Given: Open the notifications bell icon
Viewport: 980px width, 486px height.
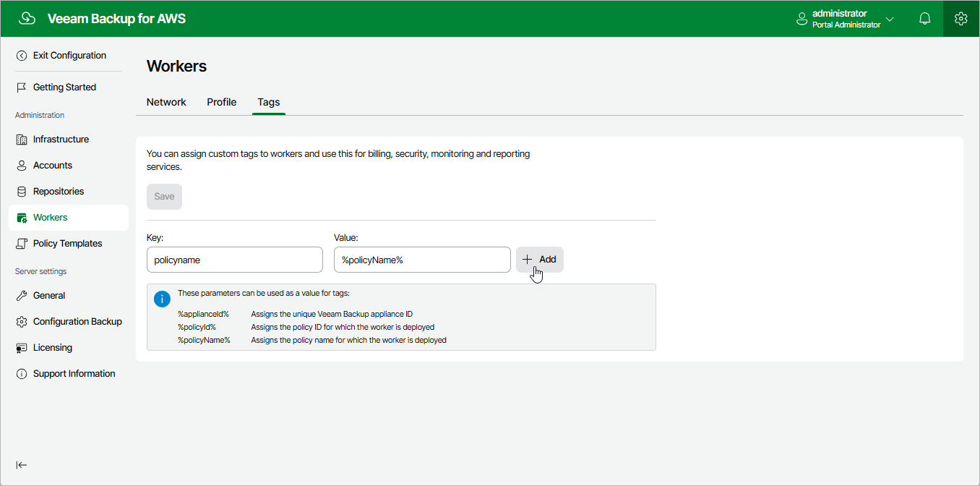Looking at the screenshot, I should (x=924, y=19).
